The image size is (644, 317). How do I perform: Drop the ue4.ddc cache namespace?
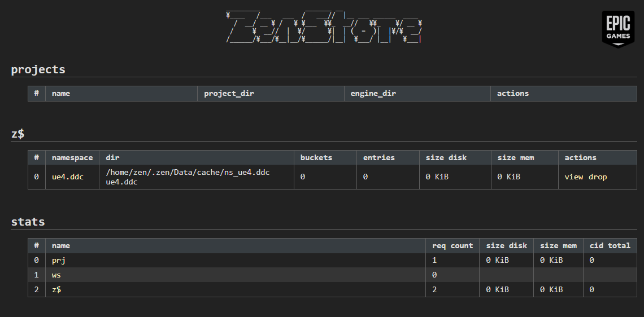[598, 177]
